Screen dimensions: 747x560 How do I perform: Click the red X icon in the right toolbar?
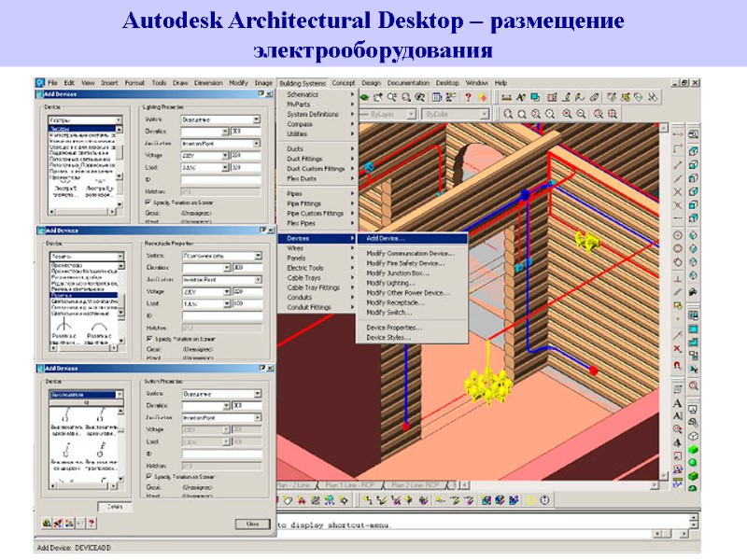(678, 349)
